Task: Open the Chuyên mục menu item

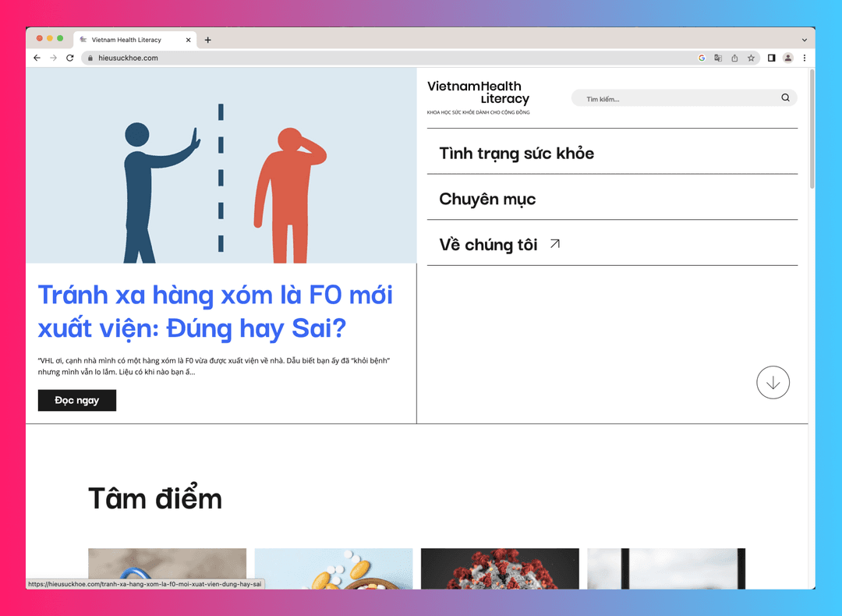Action: point(486,199)
